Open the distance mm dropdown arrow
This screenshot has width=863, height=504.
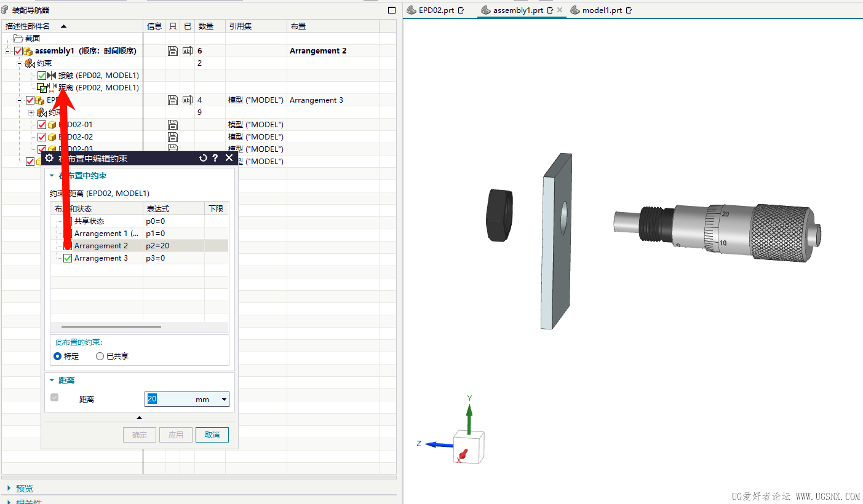click(224, 400)
